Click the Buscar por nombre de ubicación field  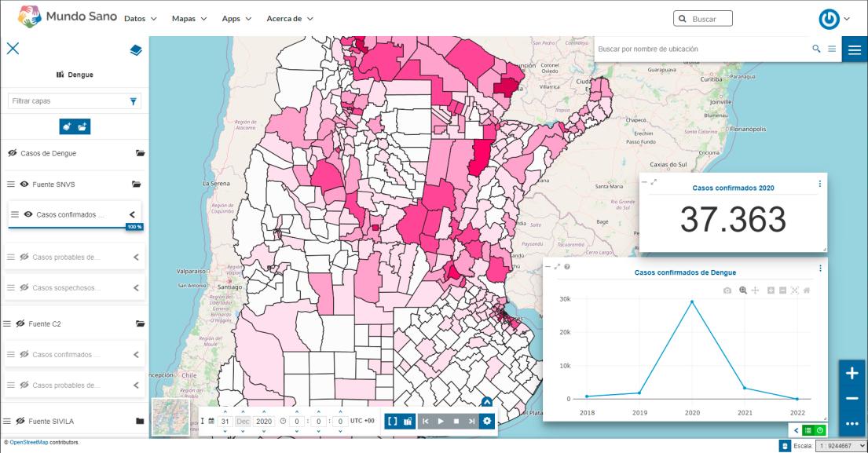click(x=699, y=49)
